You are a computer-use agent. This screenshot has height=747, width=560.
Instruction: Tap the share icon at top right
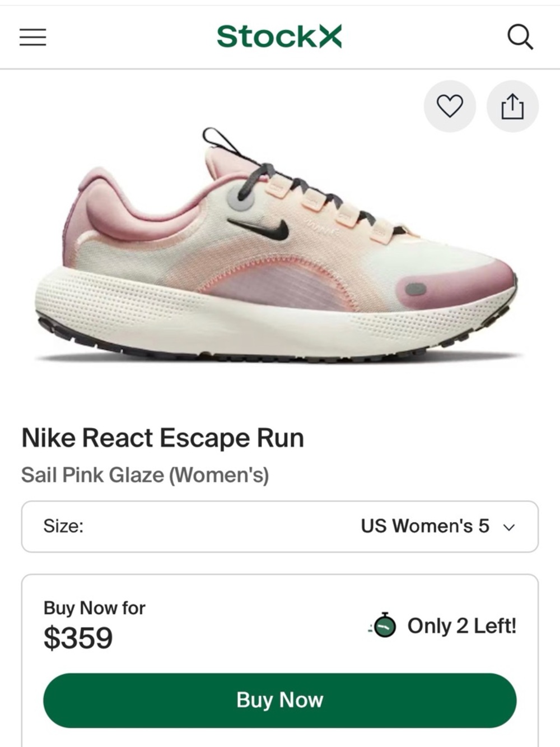coord(511,105)
